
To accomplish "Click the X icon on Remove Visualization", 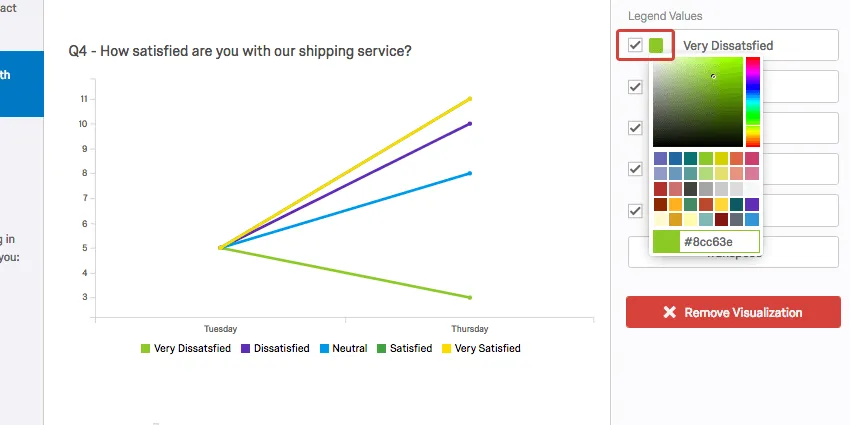I will point(669,313).
